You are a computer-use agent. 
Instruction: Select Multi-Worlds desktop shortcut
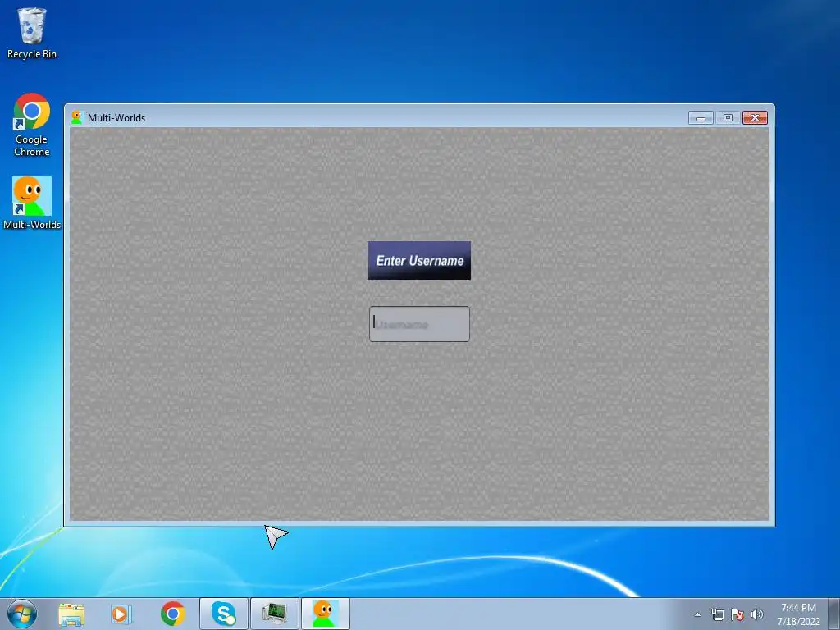pos(32,203)
